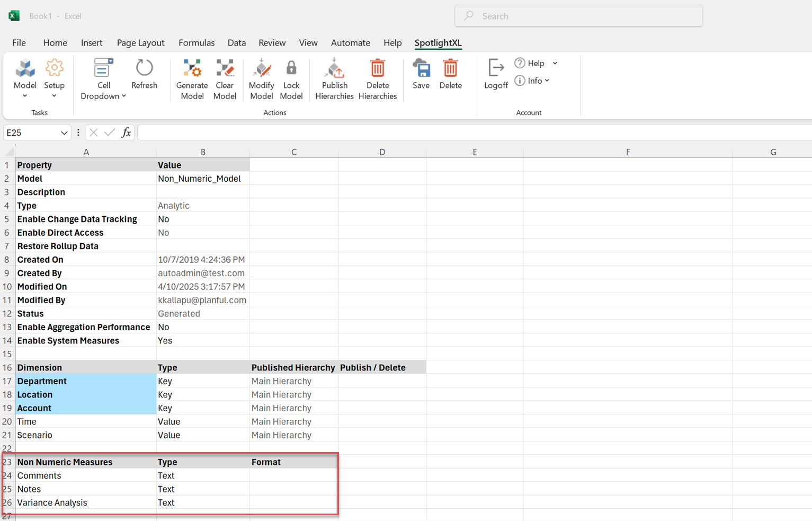Save the model with Save icon
The width and height of the screenshot is (812, 521).
pos(421,68)
